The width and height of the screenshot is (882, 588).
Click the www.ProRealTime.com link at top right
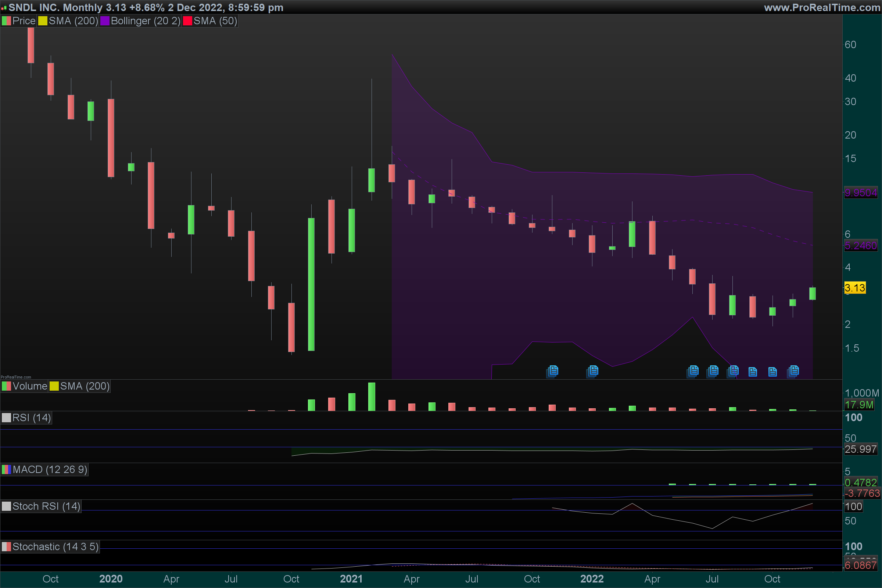pyautogui.click(x=822, y=7)
